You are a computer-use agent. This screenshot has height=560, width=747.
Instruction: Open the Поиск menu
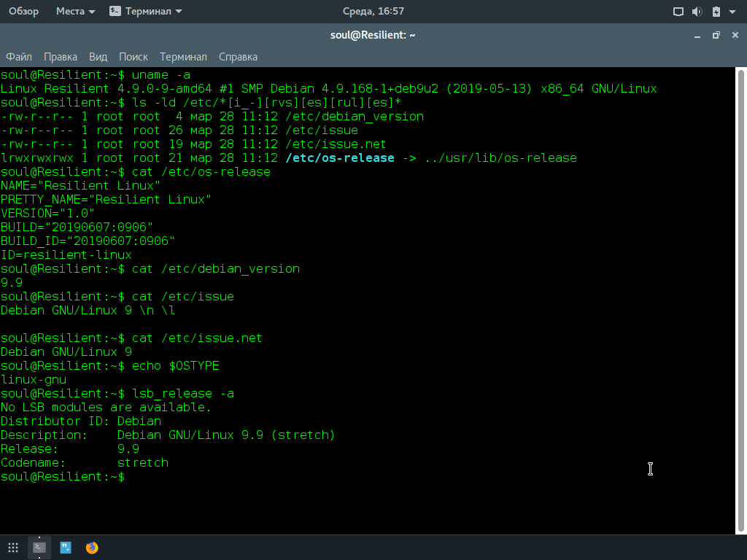point(133,57)
